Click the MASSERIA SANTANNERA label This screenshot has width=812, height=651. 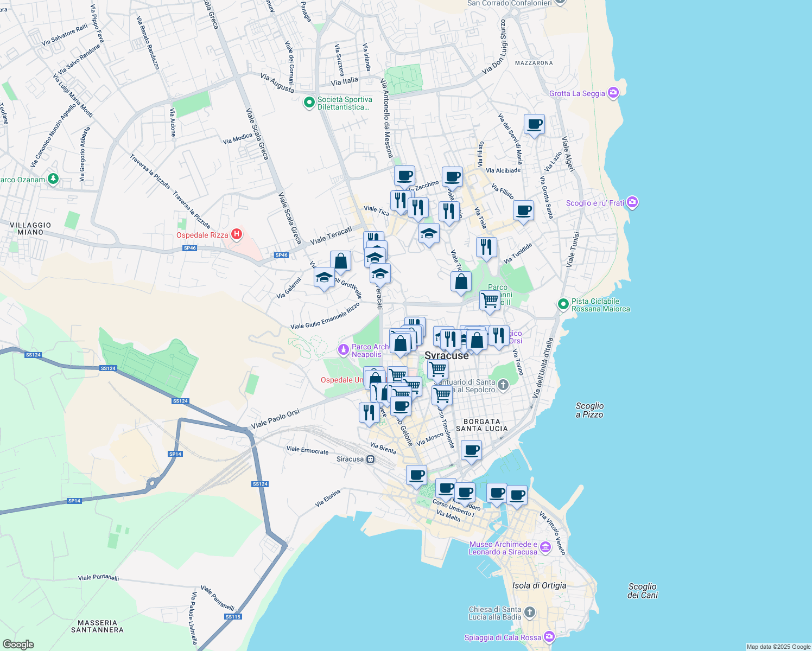coord(97,626)
